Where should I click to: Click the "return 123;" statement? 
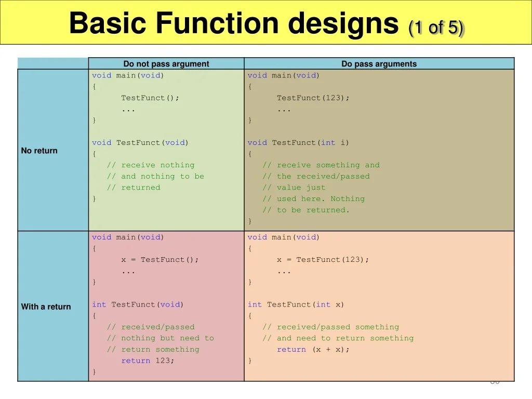coord(148,361)
